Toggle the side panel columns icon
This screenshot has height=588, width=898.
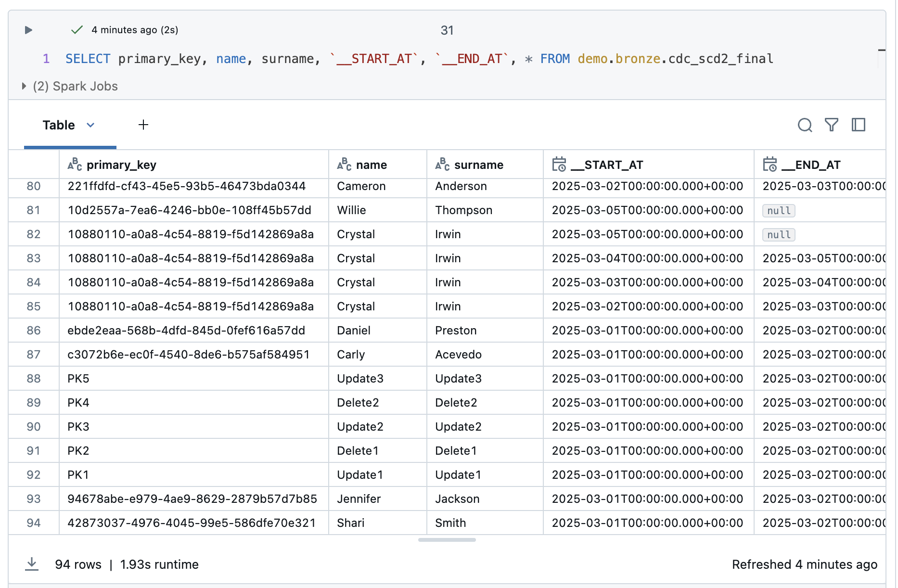click(x=858, y=125)
